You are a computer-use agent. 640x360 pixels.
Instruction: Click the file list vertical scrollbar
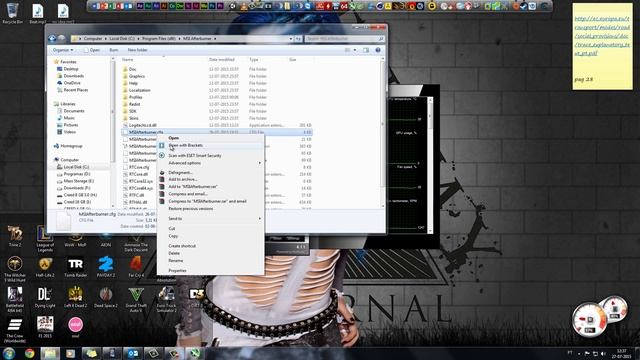coord(382,133)
